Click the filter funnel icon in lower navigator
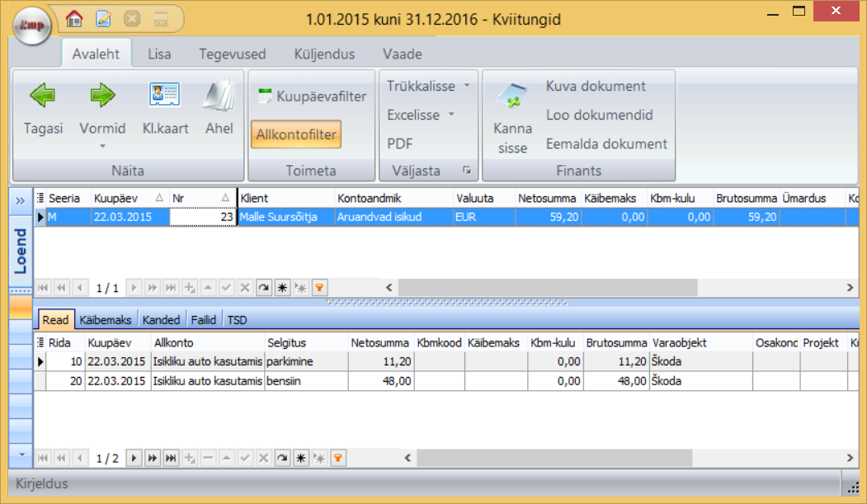 337,458
